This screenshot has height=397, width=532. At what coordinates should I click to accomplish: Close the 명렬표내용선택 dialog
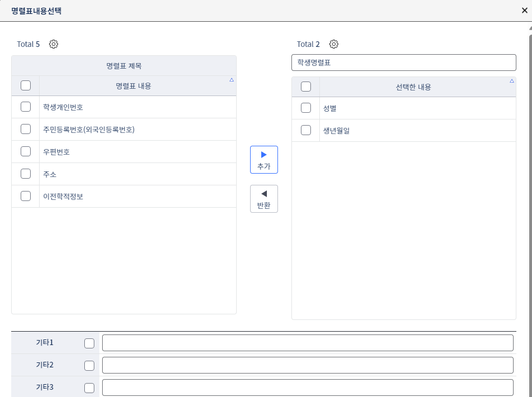[525, 11]
